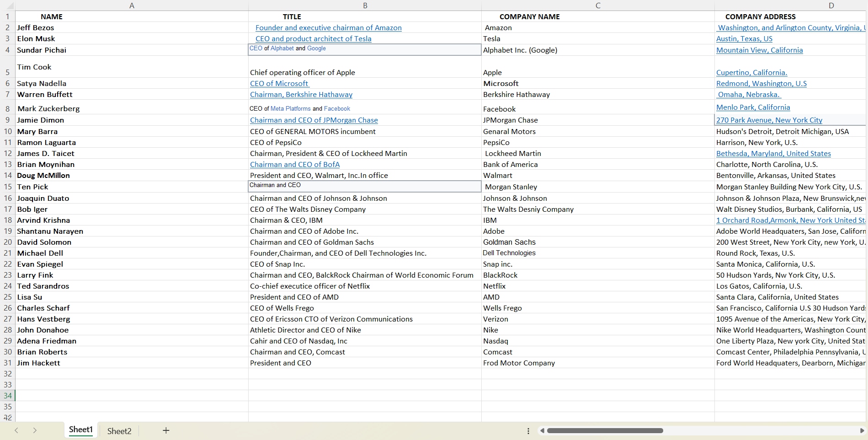The image size is (868, 440).
Task: Click the horizontal scrollbar left arrow
Action: click(x=542, y=430)
